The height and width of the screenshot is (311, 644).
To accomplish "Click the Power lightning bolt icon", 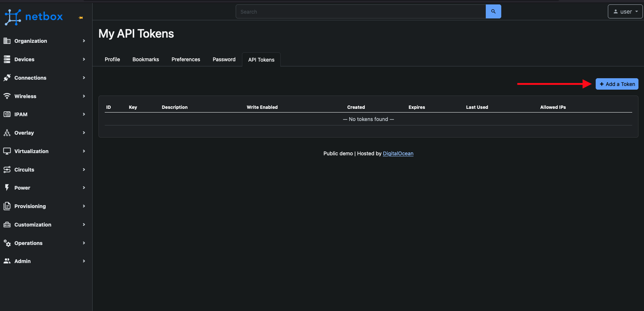I will point(7,188).
